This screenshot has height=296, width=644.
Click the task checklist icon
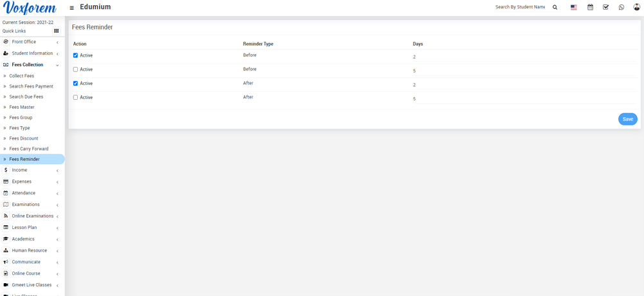click(x=605, y=7)
